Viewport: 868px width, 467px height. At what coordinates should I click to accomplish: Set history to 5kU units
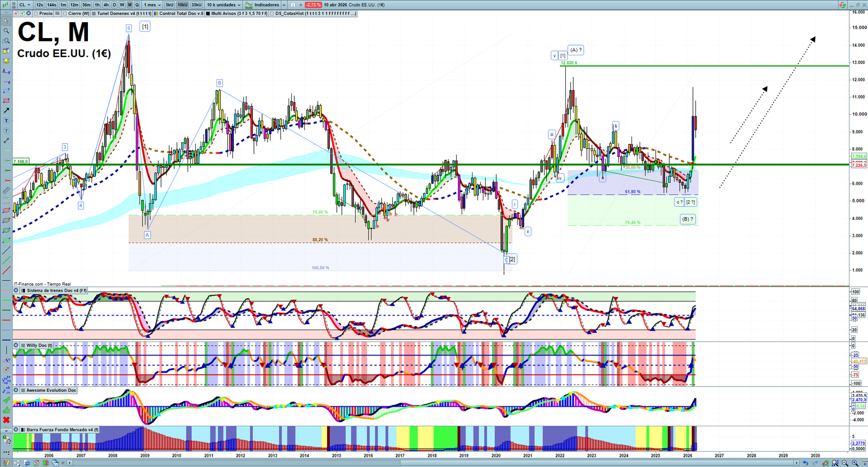click(170, 5)
